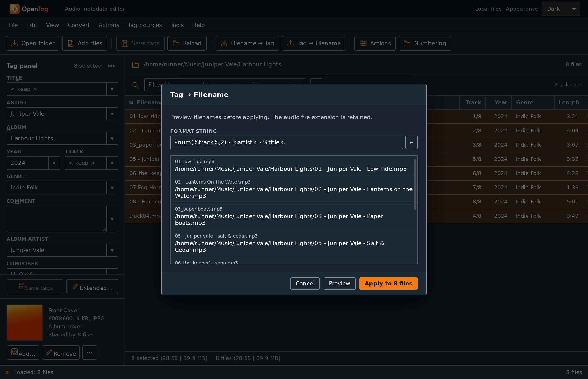Click the Extended tags button
The image size is (588, 379).
point(92,287)
